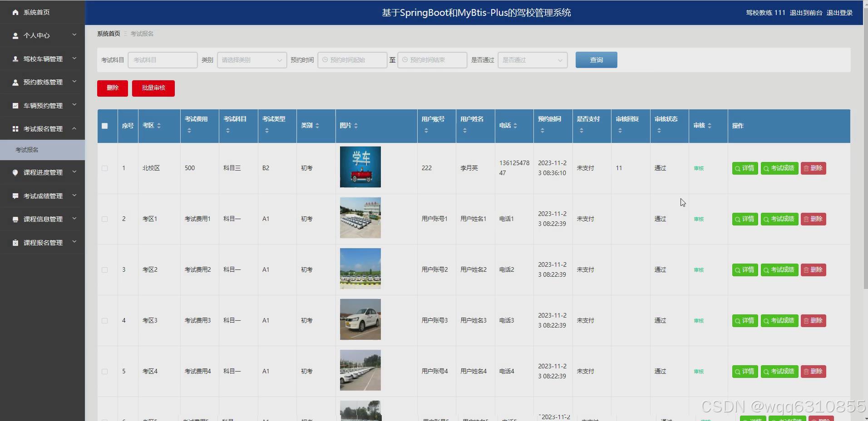868x421 pixels.
Task: Expand the 个人中心 menu chevron
Action: click(74, 35)
